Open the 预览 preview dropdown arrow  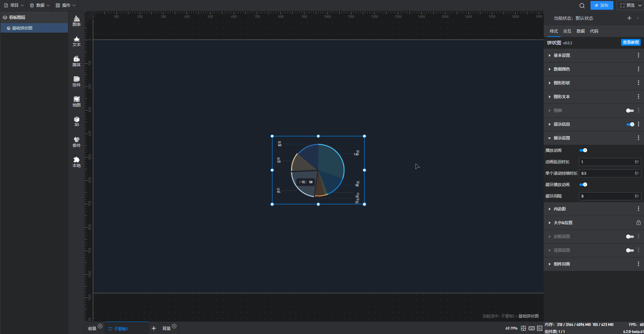point(640,5)
